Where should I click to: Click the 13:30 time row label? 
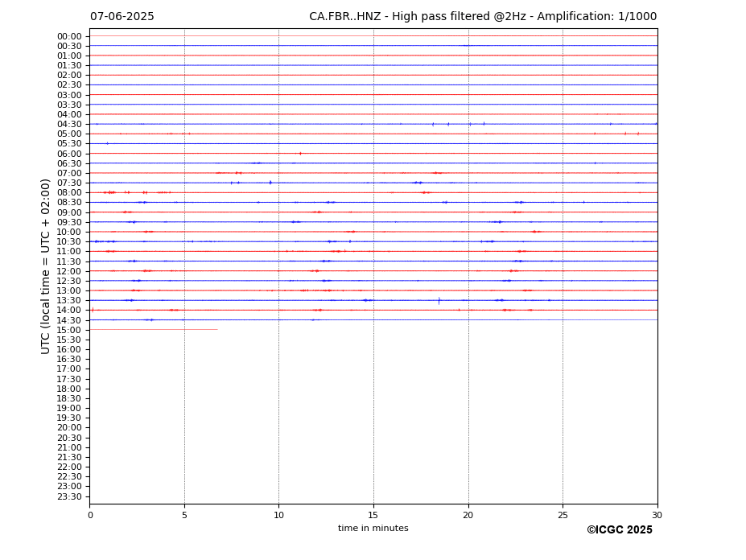pos(69,301)
